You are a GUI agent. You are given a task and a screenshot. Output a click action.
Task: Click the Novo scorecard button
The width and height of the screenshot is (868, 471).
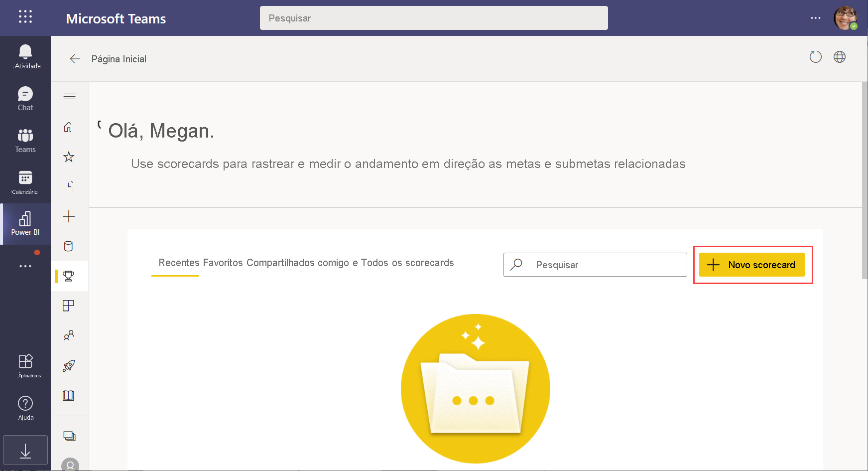coord(752,265)
